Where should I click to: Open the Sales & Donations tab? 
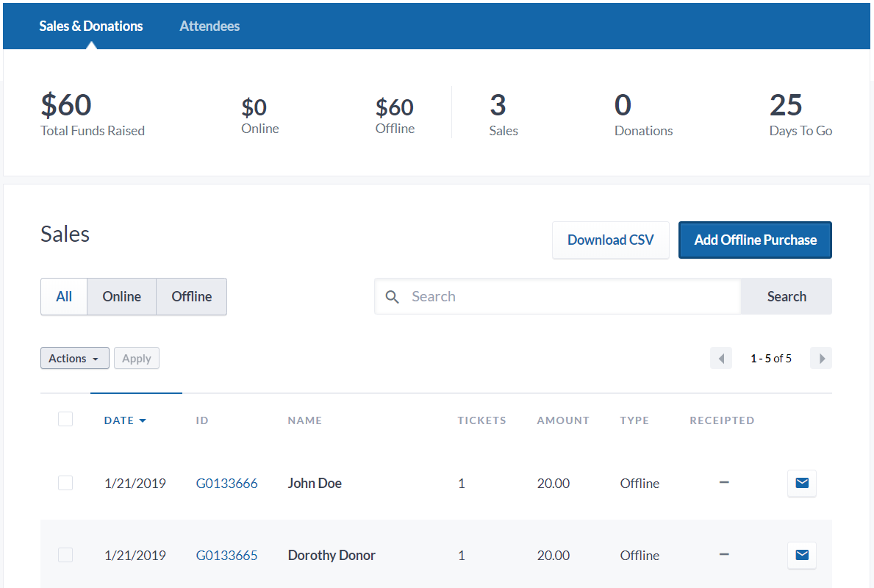coord(91,26)
